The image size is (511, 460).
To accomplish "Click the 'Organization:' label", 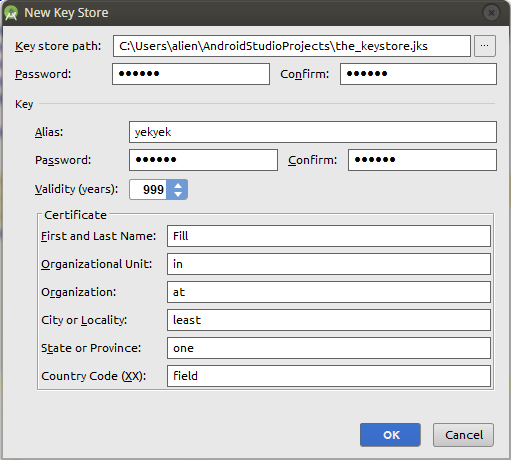I will (x=79, y=292).
